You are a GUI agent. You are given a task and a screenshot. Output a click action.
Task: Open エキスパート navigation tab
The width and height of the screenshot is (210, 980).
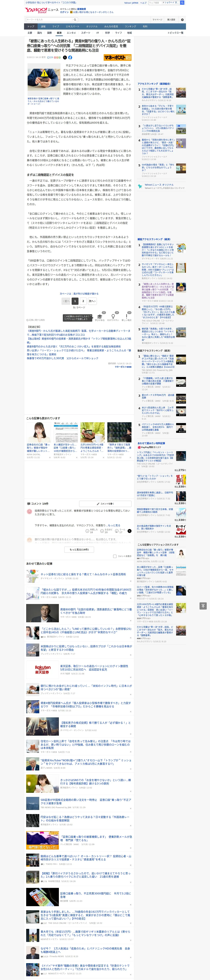[72, 27]
